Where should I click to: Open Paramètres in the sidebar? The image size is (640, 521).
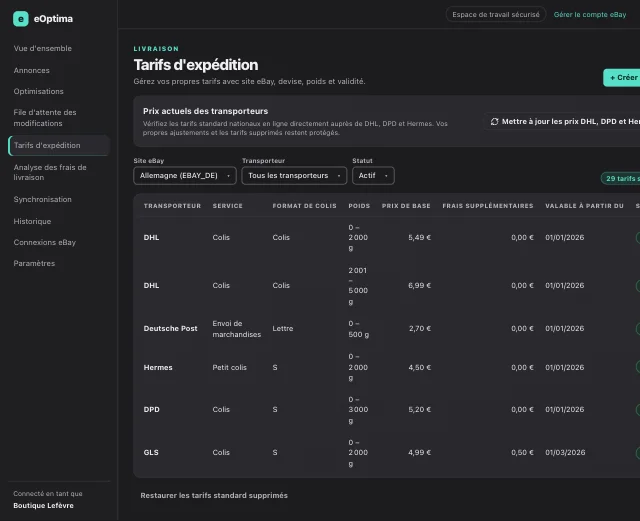pos(34,263)
